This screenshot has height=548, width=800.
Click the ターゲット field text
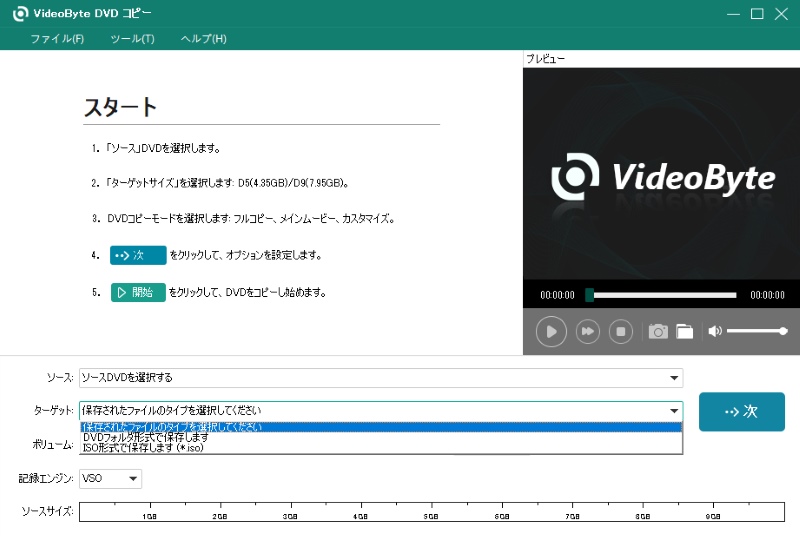tap(171, 410)
